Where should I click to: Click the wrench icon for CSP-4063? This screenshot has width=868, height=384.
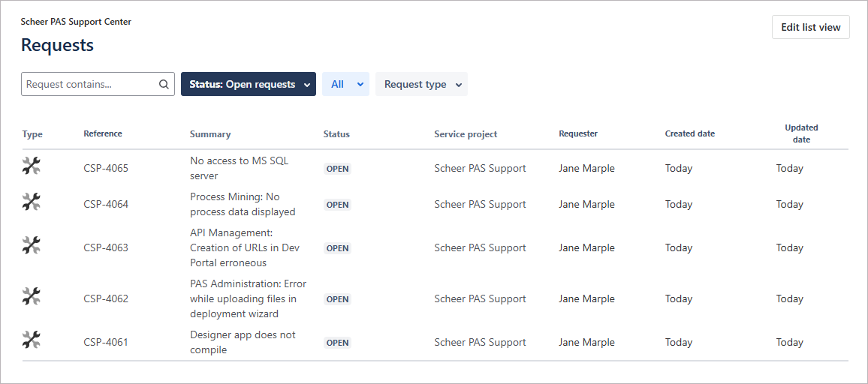(x=31, y=246)
